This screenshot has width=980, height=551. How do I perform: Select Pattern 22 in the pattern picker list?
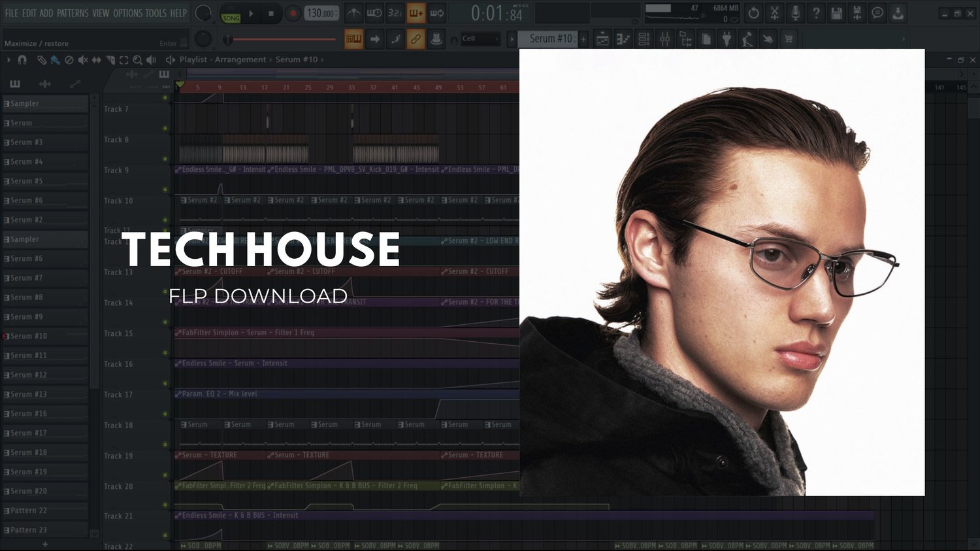tap(45, 510)
